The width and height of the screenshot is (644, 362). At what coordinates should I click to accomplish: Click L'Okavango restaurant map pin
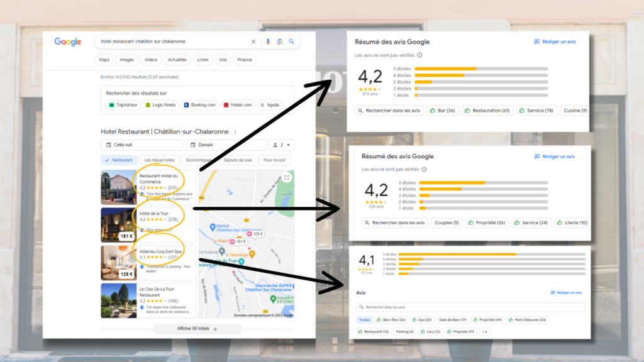(x=252, y=255)
